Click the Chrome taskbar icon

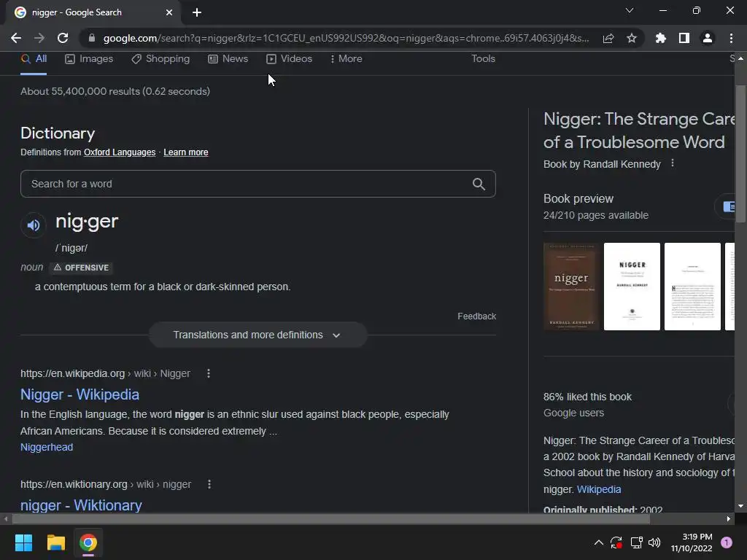click(x=88, y=542)
